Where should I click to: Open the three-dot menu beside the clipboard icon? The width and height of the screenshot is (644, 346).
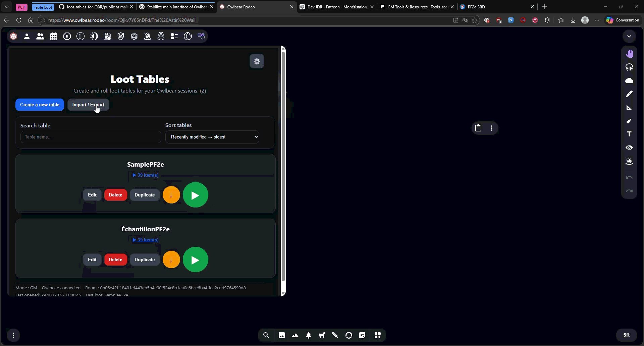tap(492, 128)
